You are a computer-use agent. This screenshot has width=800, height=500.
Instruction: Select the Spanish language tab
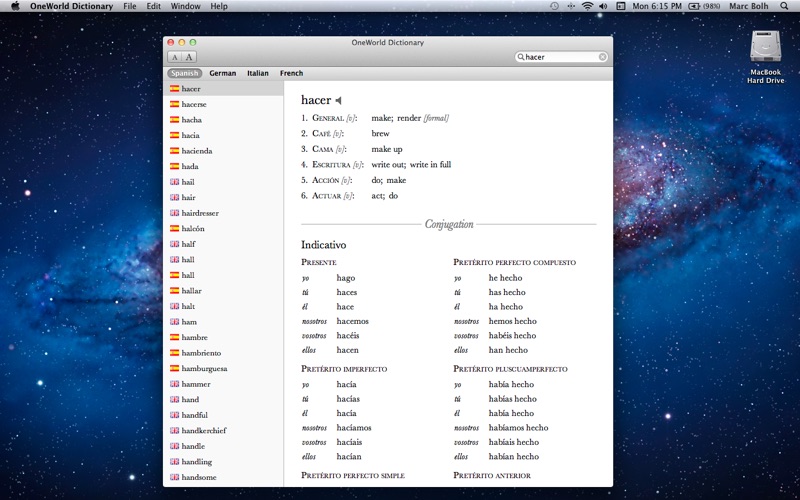[185, 73]
